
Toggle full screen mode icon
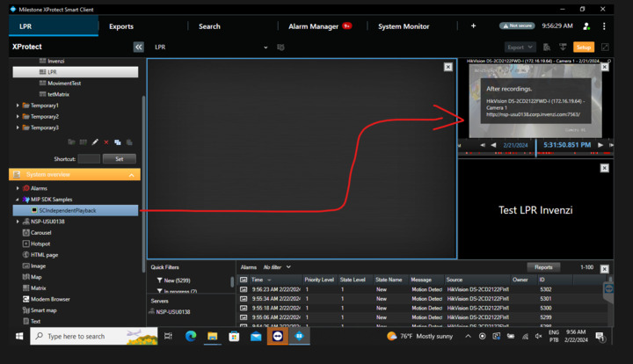click(x=605, y=47)
